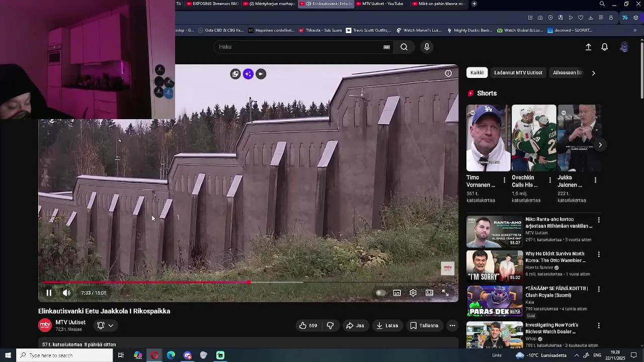Open the more actions menu under the video
Viewport: 644px width, 362px height.
tap(452, 326)
